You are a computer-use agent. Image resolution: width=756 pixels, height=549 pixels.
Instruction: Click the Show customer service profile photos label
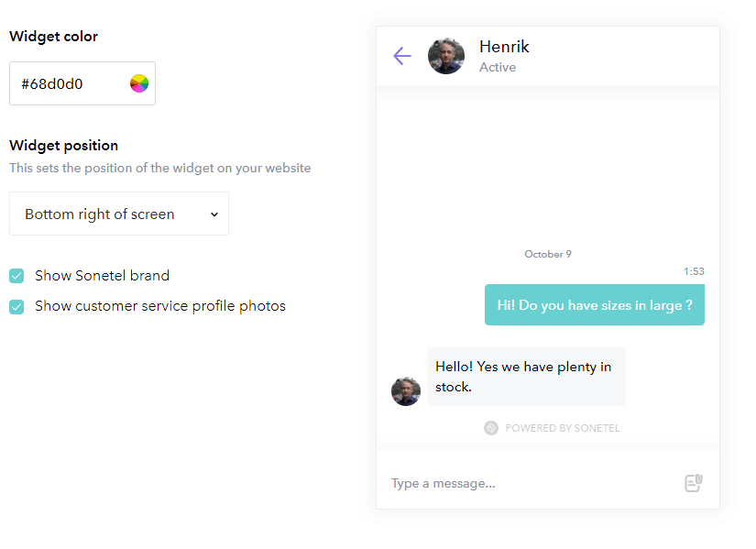tap(160, 306)
